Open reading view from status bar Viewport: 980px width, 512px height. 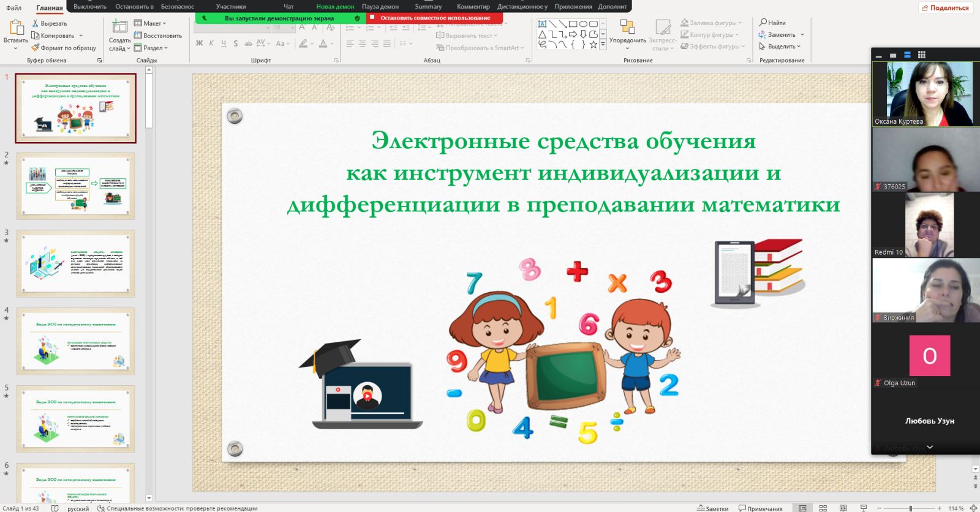tap(843, 508)
